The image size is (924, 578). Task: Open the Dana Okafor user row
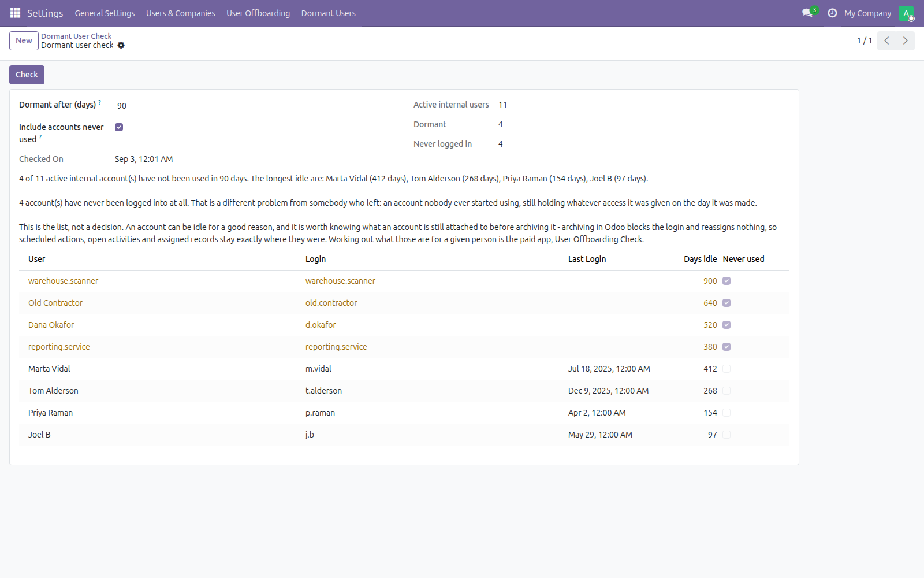click(404, 325)
